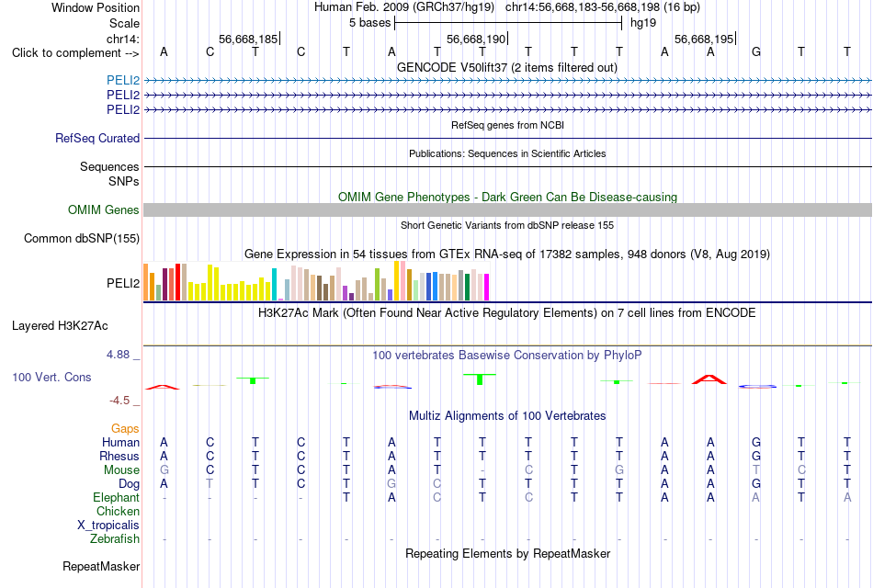Image resolution: width=873 pixels, height=588 pixels.
Task: Open the OMIM Gene Phenotypes green title
Action: (x=507, y=198)
